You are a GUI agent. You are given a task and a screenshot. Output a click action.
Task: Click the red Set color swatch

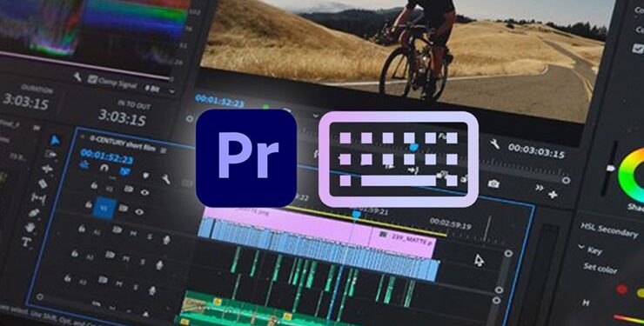(622, 289)
